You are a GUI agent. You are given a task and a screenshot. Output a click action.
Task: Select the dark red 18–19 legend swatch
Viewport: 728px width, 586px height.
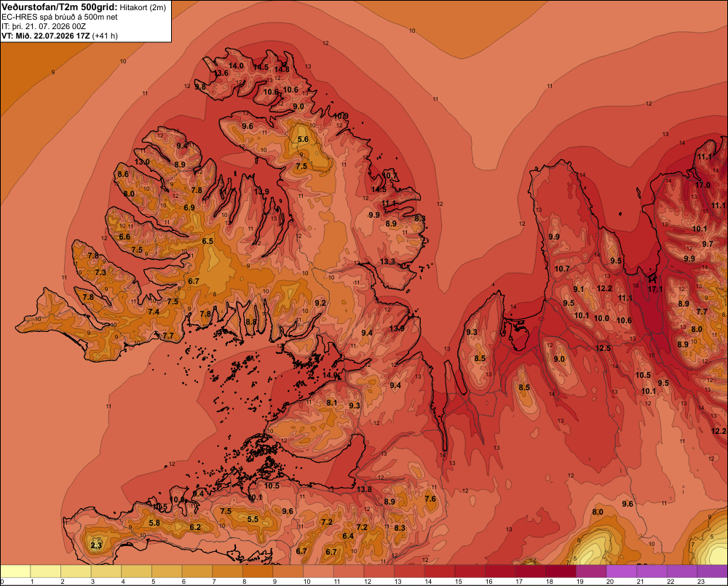[x=561, y=571]
